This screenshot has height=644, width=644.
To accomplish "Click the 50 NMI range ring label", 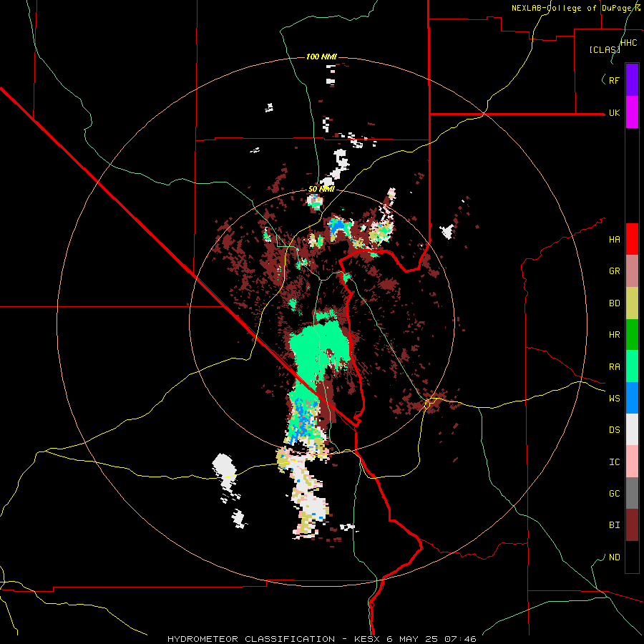I will [321, 189].
